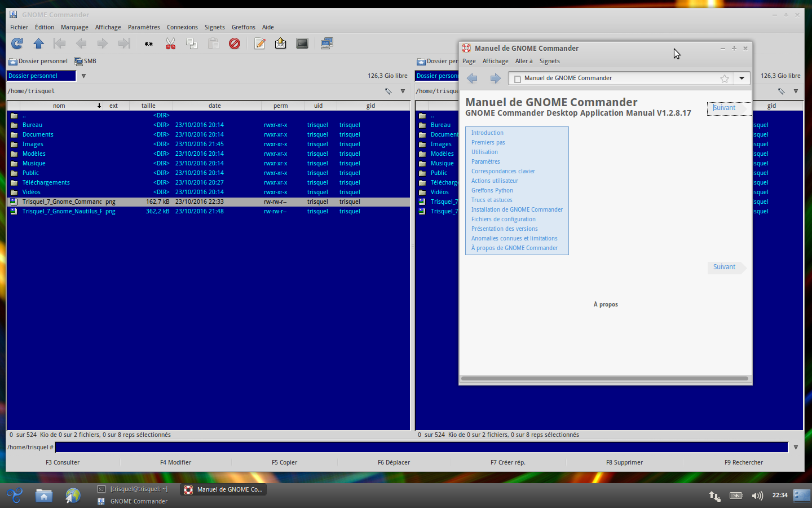Click forward arrow in manual window
Screen dimensions: 812x508
(x=495, y=78)
